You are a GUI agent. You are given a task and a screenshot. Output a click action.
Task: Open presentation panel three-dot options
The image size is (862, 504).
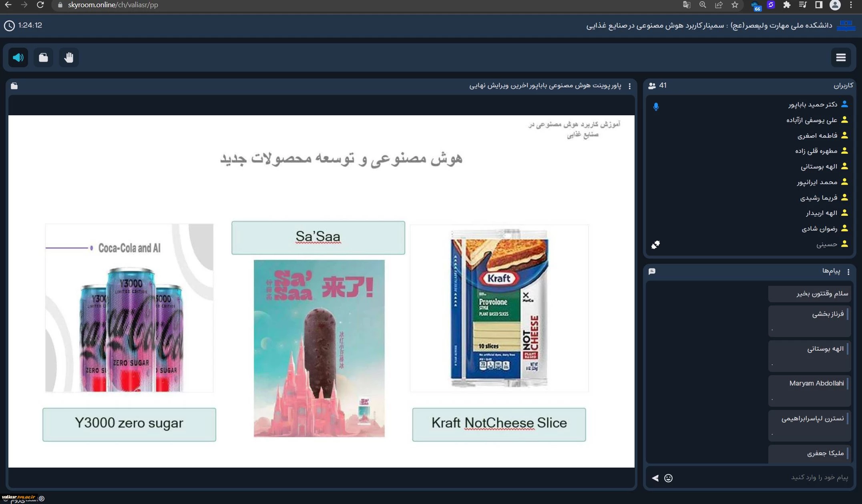(630, 86)
